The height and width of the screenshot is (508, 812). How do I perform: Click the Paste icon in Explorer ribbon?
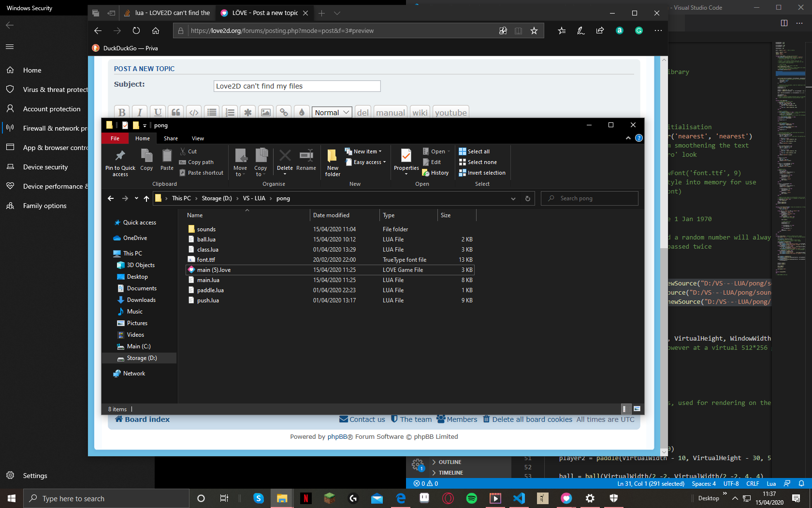167,160
